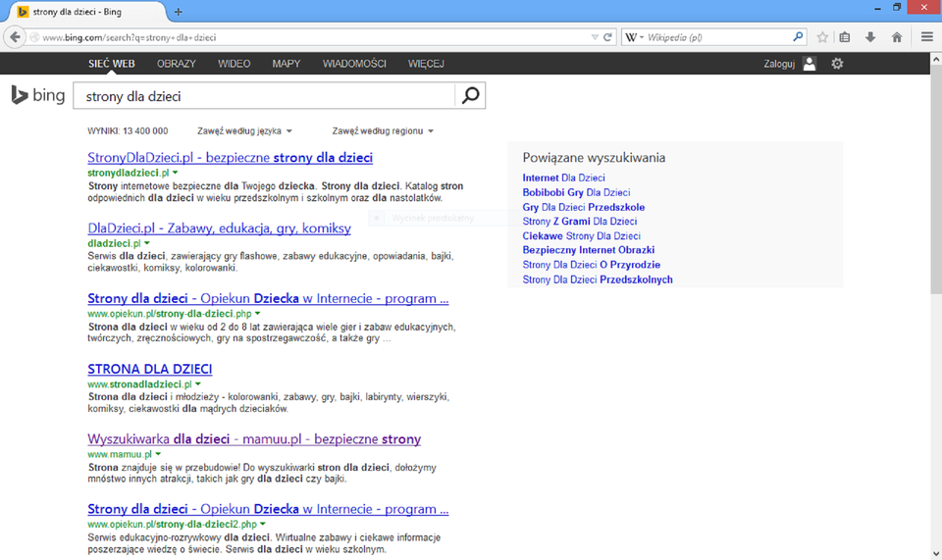Click the WYNIKI: 13 400 000 results count
Viewport: 942px width, 560px height.
click(128, 130)
